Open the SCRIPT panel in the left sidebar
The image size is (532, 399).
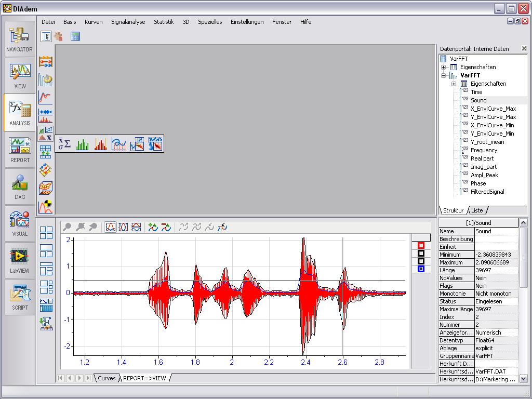[19, 294]
